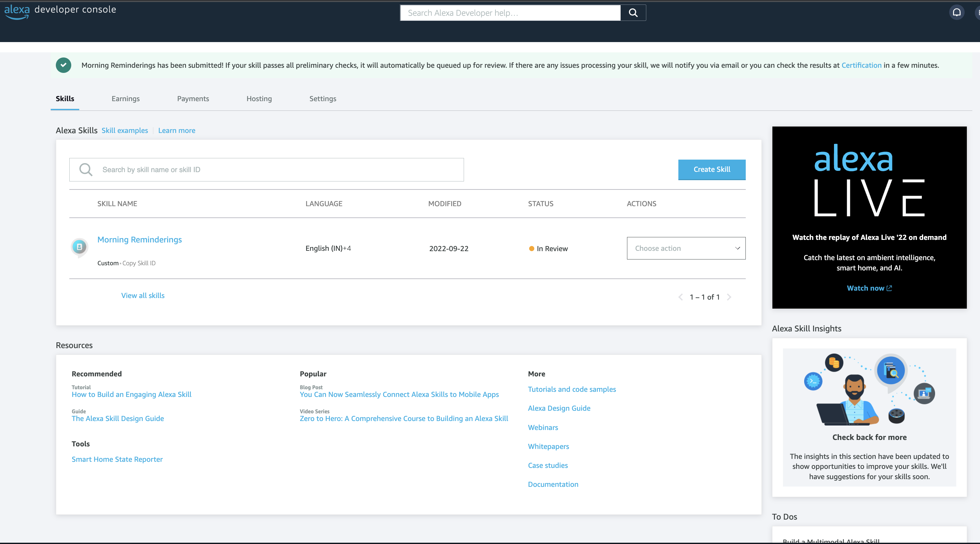Open the Settings tab
Image resolution: width=980 pixels, height=544 pixels.
tap(322, 99)
